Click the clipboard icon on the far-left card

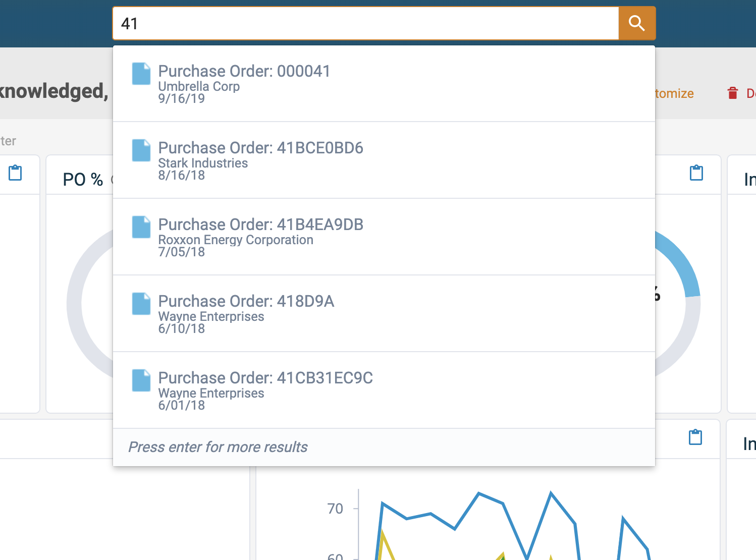click(15, 173)
